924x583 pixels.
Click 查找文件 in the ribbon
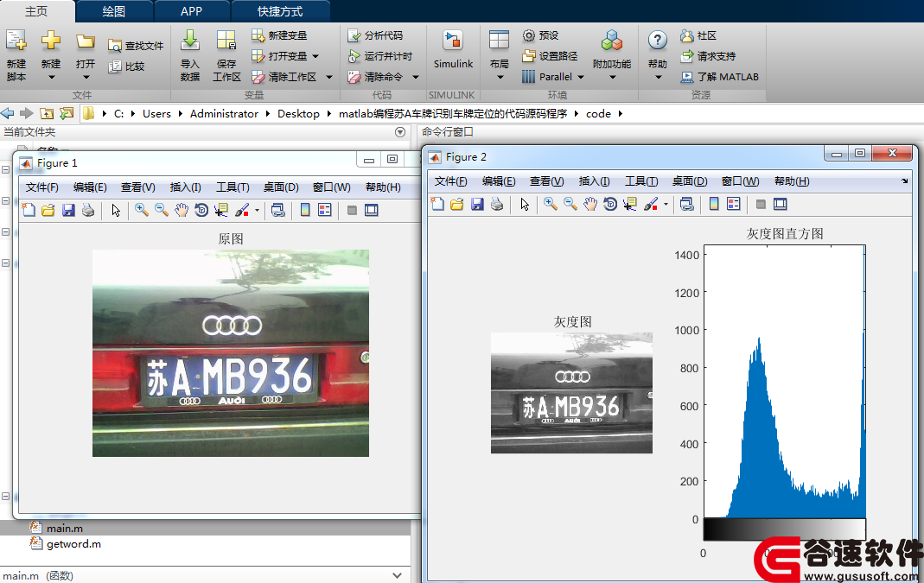[x=136, y=45]
